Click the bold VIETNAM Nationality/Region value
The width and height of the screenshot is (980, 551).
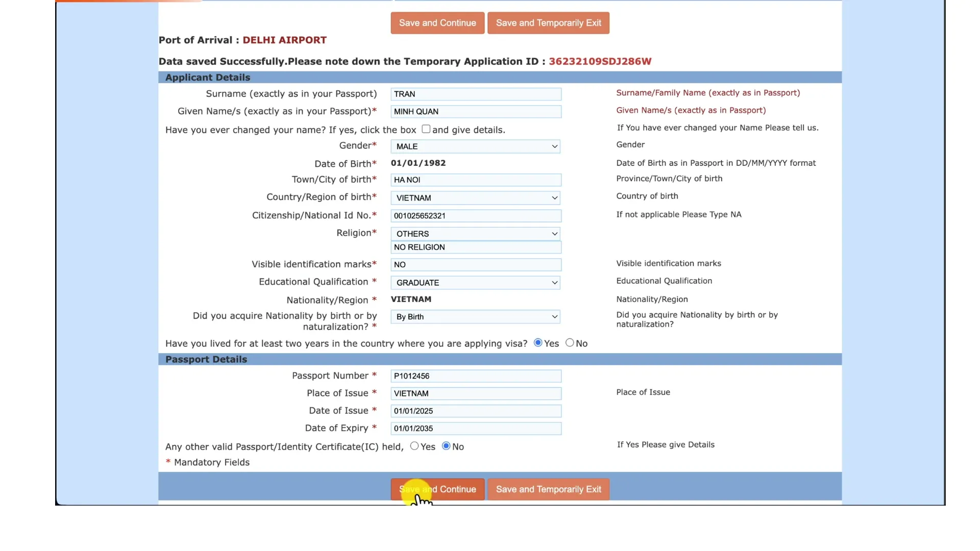(x=411, y=299)
